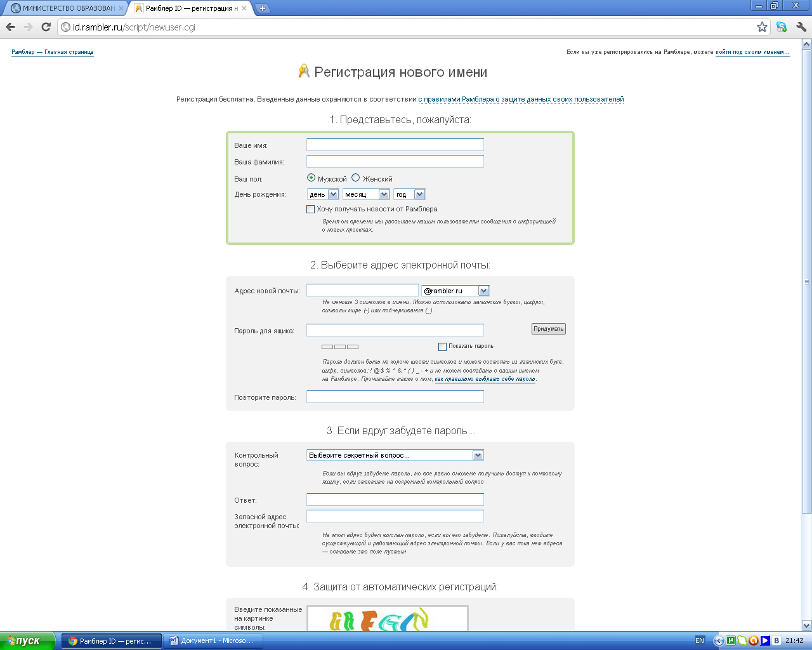The image size is (812, 650).
Task: Click Запасной адрес электронной почты field
Action: coord(395,516)
